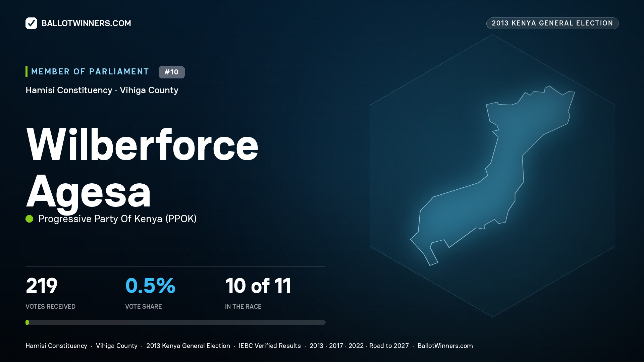The image size is (644, 362).
Task: Open the BALLOTWINNERS.COM site title
Action: [86, 23]
